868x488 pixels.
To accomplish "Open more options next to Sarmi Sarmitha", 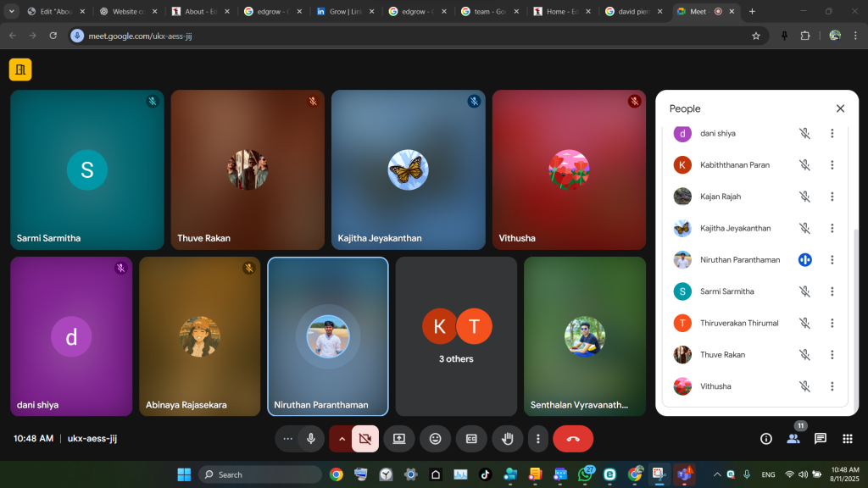I will 832,291.
